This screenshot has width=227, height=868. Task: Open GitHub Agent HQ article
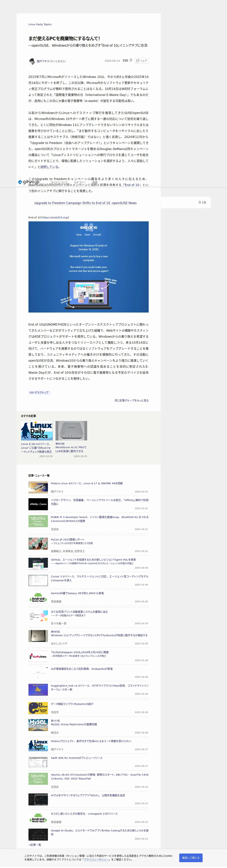pyautogui.click(x=93, y=560)
